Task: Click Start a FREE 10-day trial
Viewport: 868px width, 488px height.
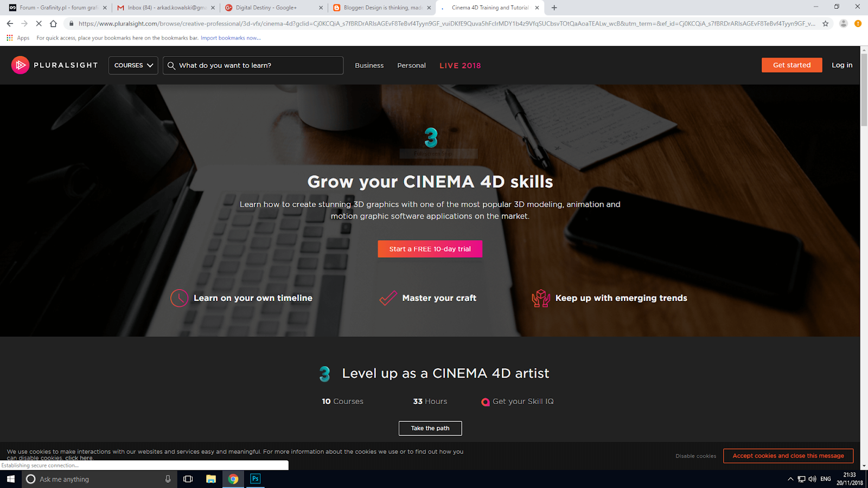Action: point(430,249)
